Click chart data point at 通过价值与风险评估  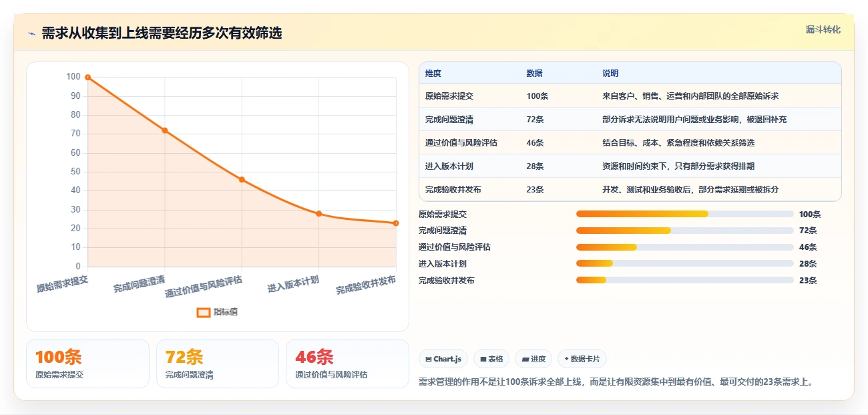point(242,180)
